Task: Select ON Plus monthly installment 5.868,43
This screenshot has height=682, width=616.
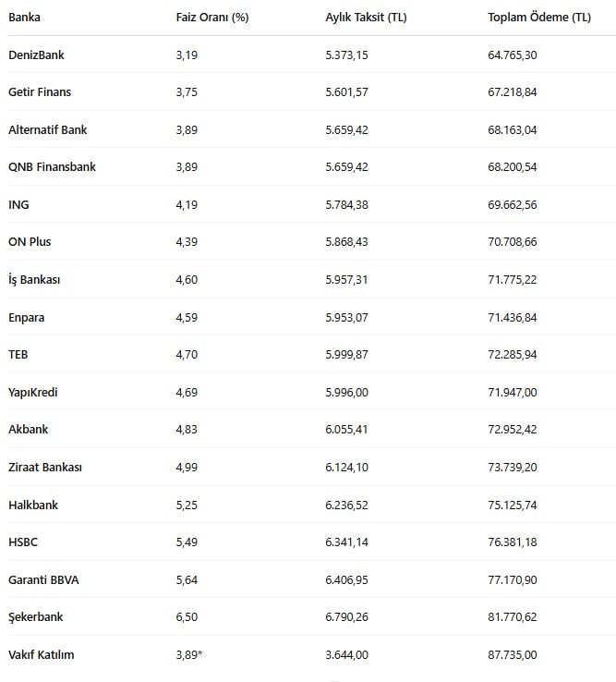Action: [x=346, y=242]
